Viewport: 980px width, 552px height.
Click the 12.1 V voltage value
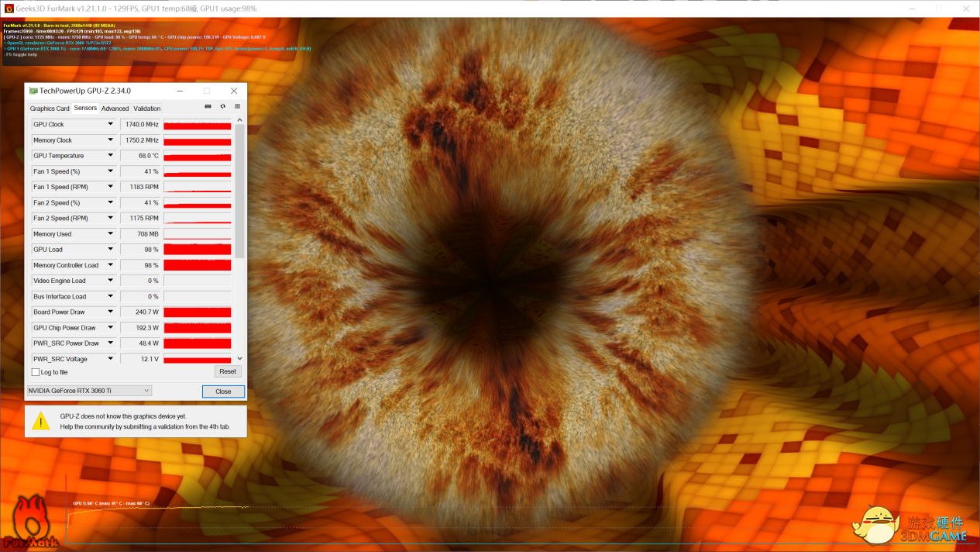pos(140,359)
